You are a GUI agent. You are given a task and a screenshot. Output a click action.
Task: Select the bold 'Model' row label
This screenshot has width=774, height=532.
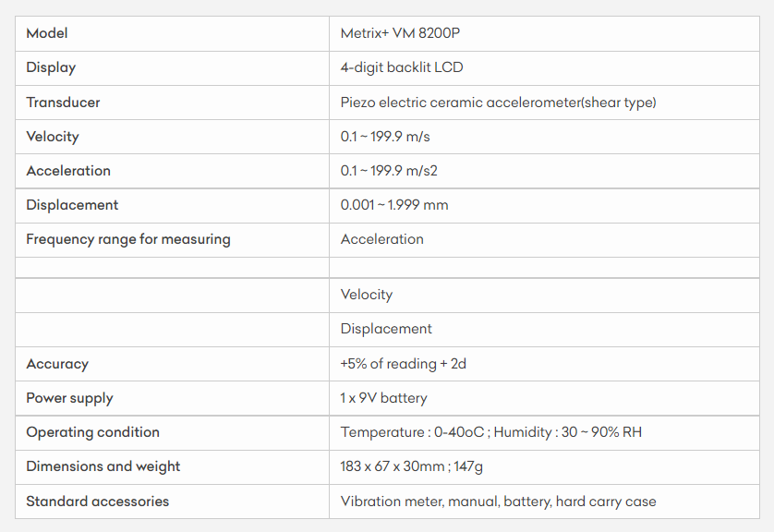(47, 33)
